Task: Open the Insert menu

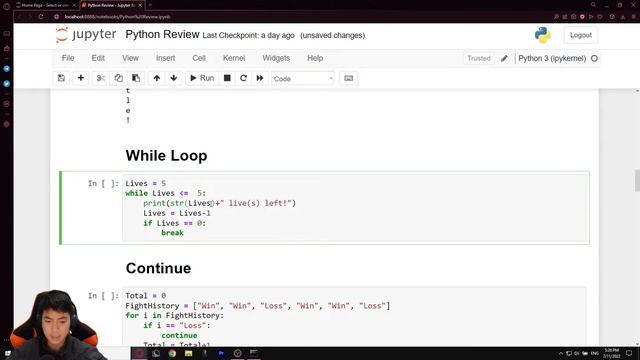Action: coord(165,58)
